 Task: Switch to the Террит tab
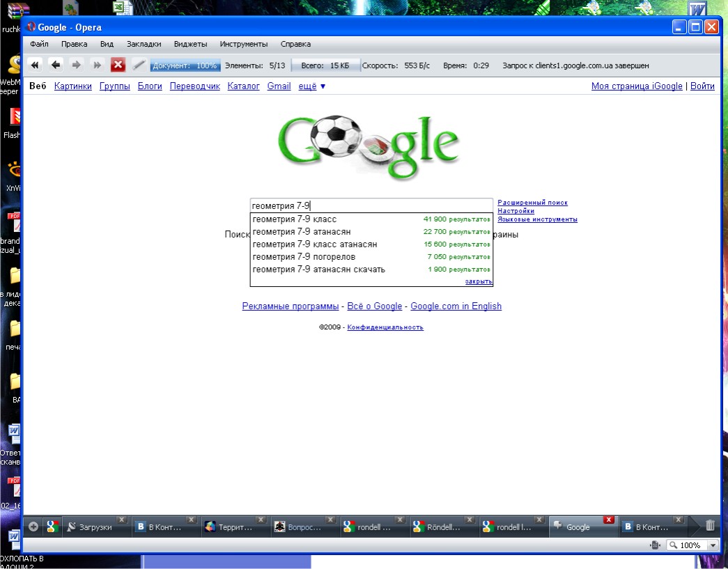(x=234, y=527)
